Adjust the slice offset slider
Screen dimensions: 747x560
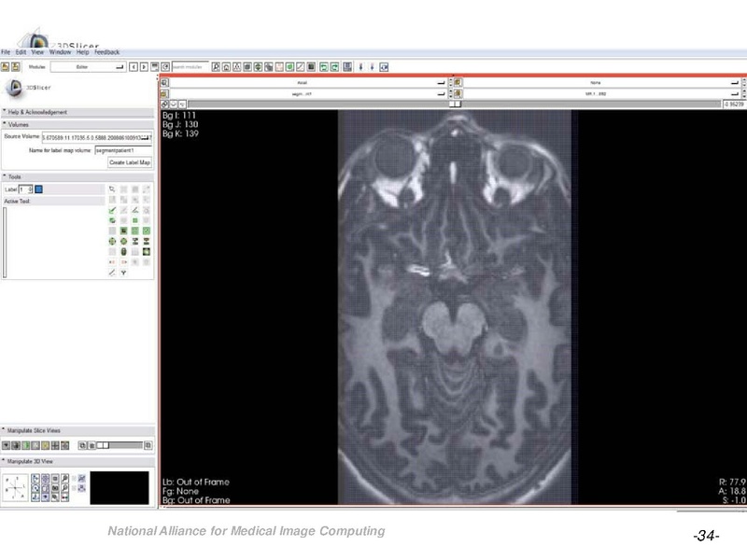pos(455,105)
